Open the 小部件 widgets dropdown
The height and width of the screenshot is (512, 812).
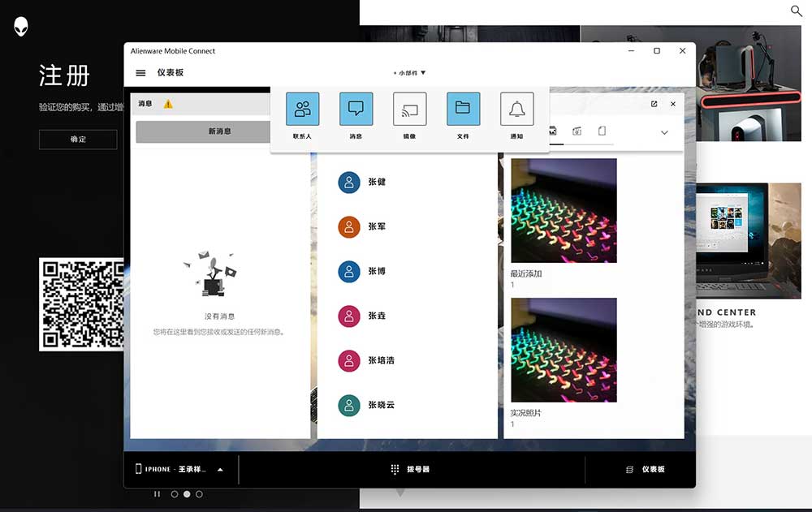point(408,71)
